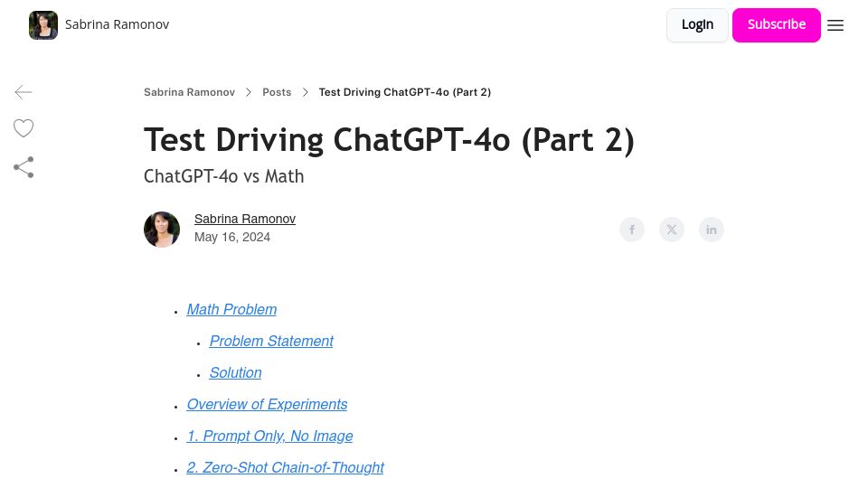Click the author photo beside byline
The height and width of the screenshot is (488, 868).
click(162, 229)
